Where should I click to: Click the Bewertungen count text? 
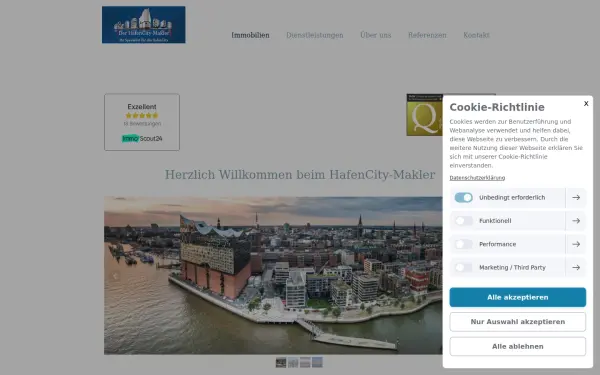(x=142, y=124)
